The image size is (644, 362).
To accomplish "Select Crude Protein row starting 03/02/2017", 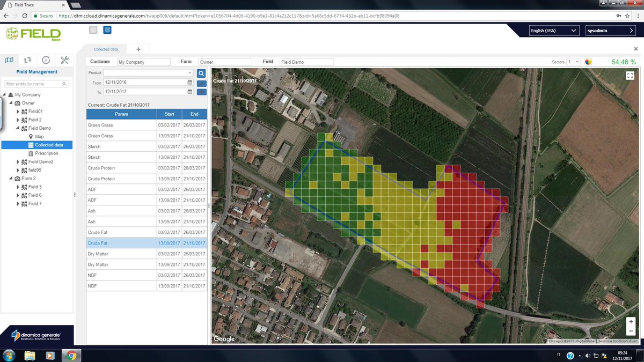I will click(147, 168).
